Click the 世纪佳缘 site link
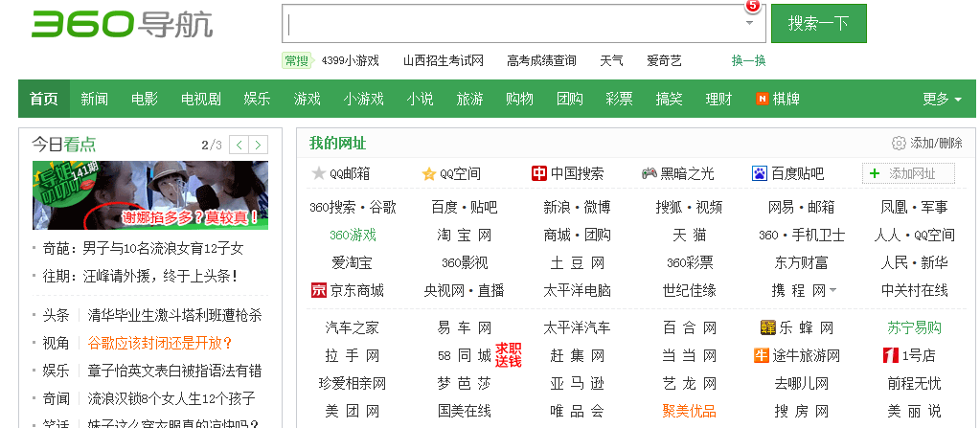The width and height of the screenshot is (980, 428). 690,290
